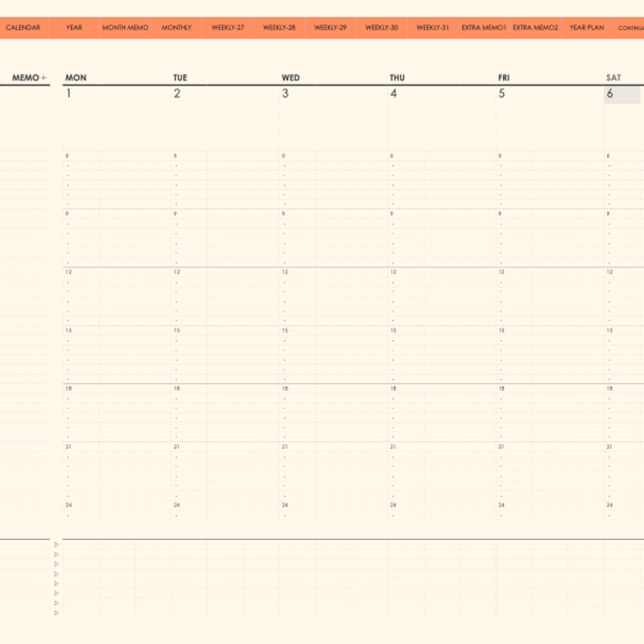The height and width of the screenshot is (644, 644).
Task: Open the EXTRA MEMO1 tab
Action: coord(484,27)
